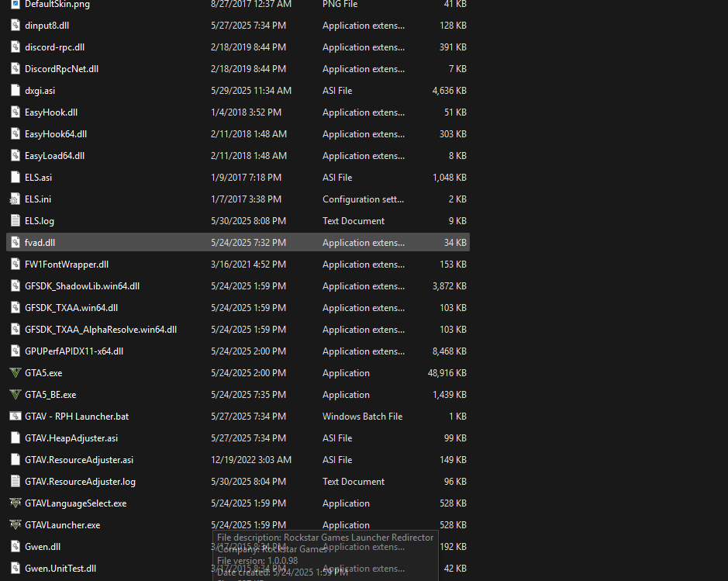728x581 pixels.
Task: Select the file name GFSDK_ShadowLib.win64.dll
Action: pyautogui.click(x=82, y=286)
